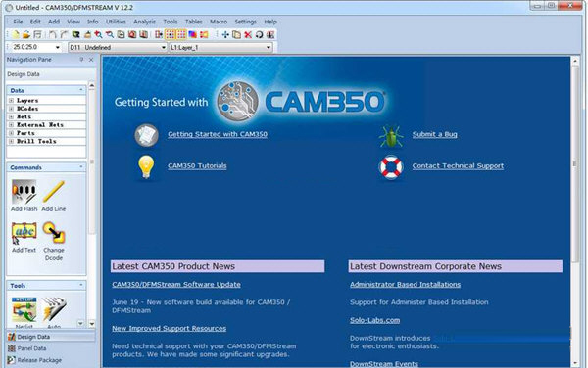Click the multicolor overlapping squares icon
The image size is (588, 368).
pyautogui.click(x=193, y=35)
